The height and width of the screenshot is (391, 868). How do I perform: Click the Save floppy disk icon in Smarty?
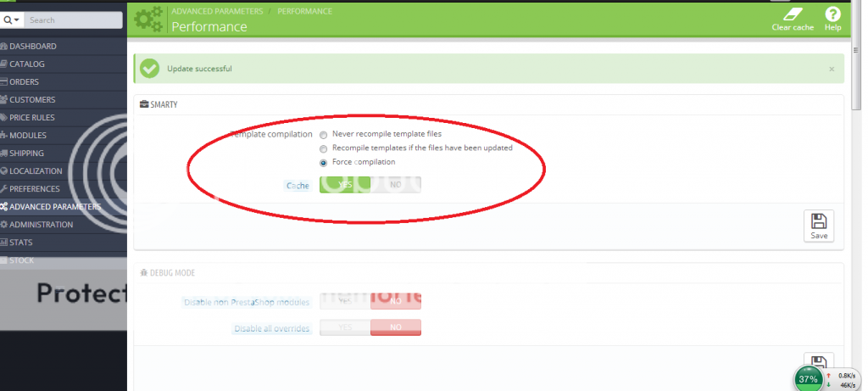coord(818,222)
